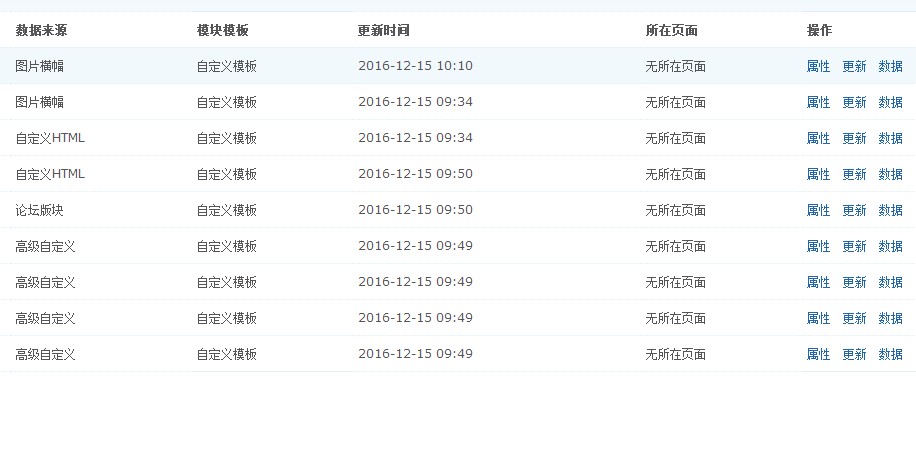Image resolution: width=916 pixels, height=455 pixels.
Task: Click 更新 for the 09:34 自定义HTML row
Action: 854,138
